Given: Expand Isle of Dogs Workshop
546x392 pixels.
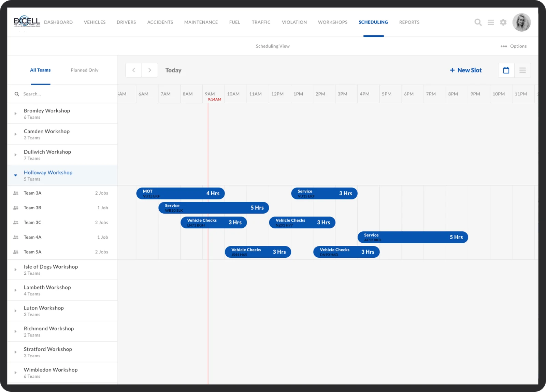Looking at the screenshot, I should [15, 270].
